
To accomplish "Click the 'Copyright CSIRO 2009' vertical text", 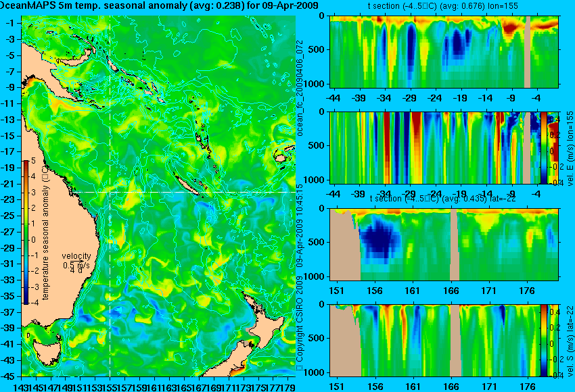I will click(300, 324).
